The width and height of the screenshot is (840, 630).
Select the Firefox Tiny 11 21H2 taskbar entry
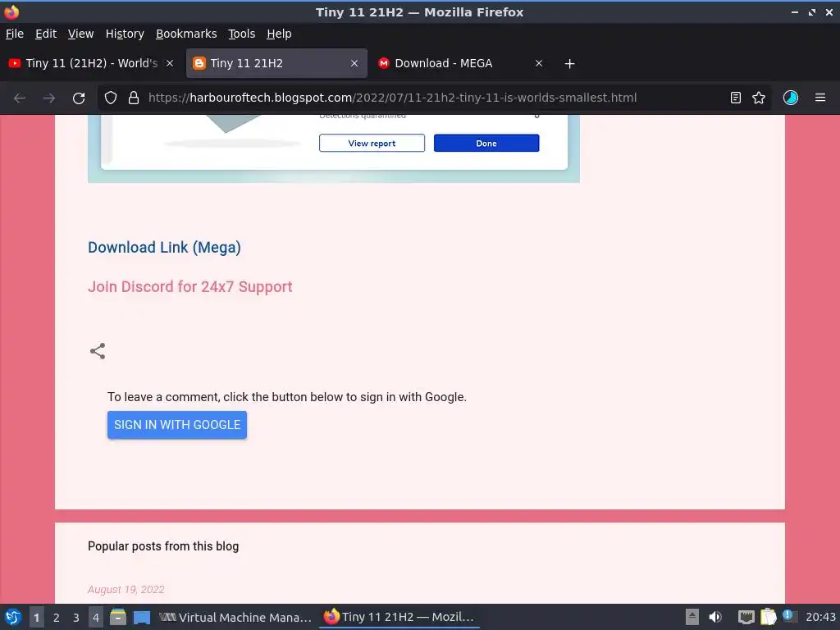[399, 617]
